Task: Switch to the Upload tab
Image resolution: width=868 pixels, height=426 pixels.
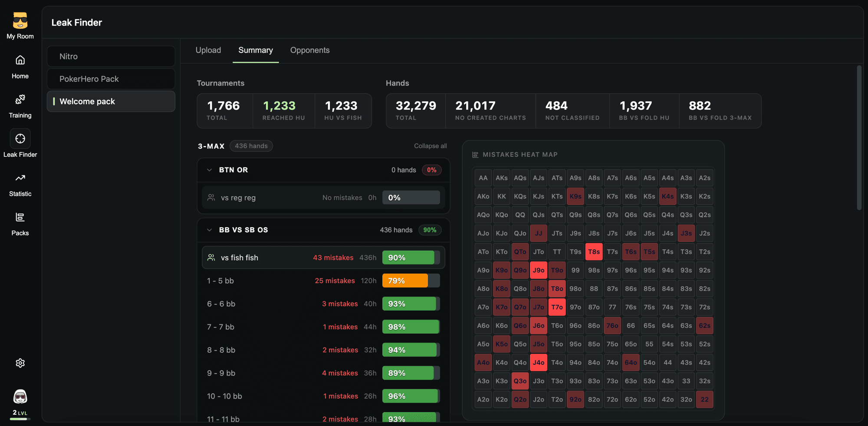Action: (x=208, y=50)
